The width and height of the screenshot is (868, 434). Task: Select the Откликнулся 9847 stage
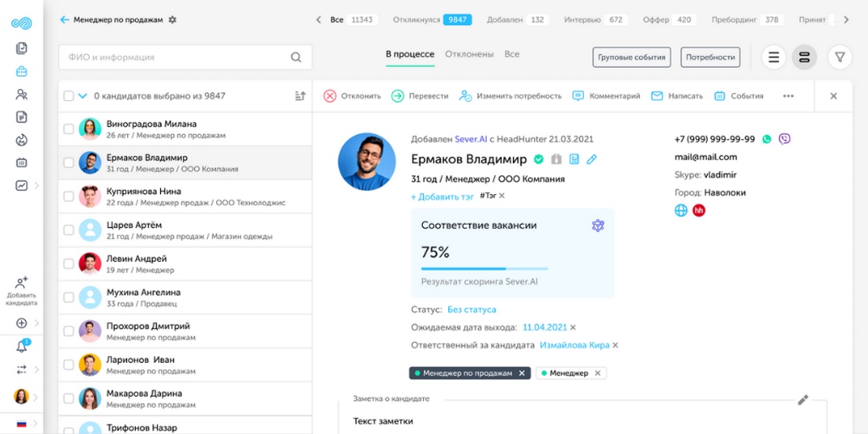(x=432, y=20)
